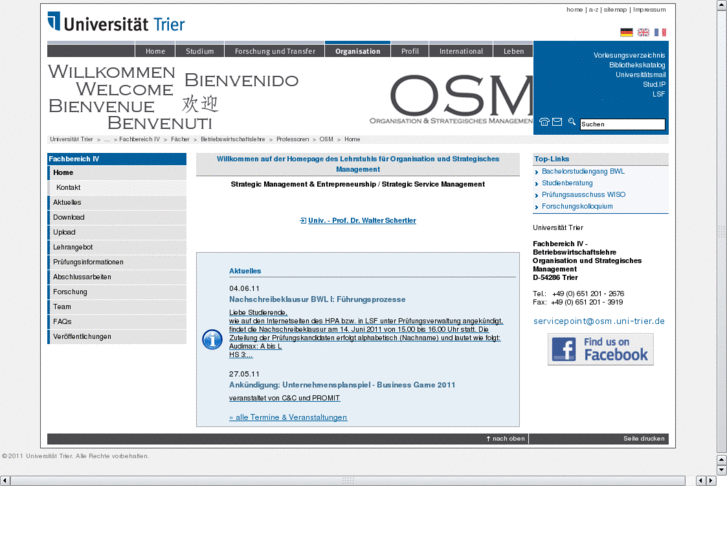This screenshot has width=727, height=545.
Task: Click the telephone contact icon
Action: [x=544, y=122]
